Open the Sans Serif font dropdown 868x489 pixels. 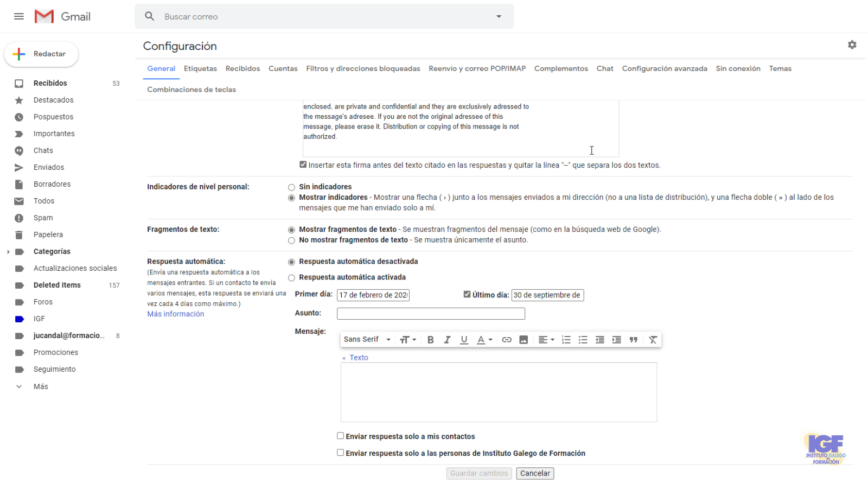367,340
